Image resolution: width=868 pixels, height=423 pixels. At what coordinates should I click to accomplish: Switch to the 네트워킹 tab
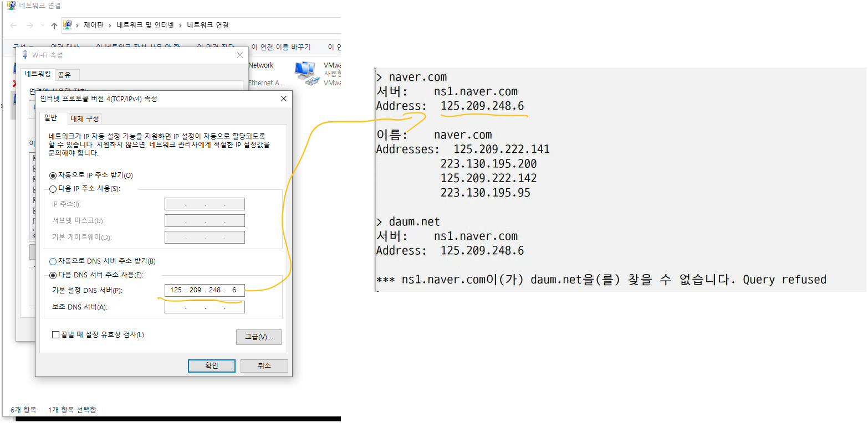click(37, 74)
